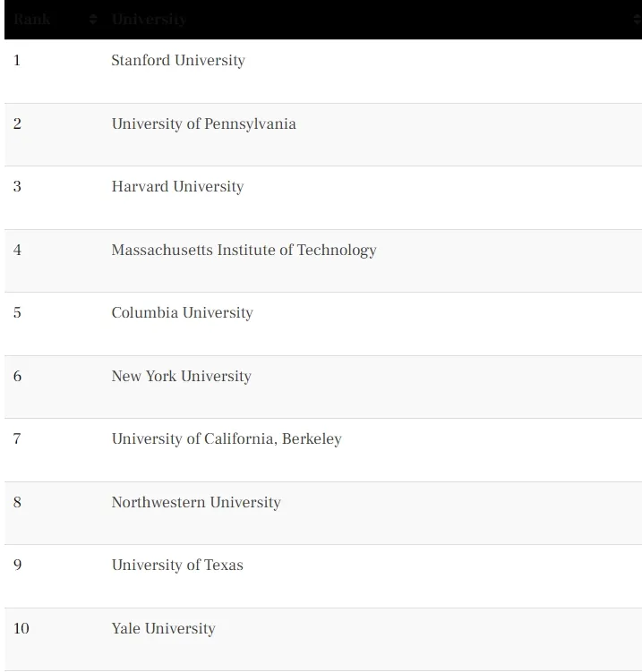Click rank number 1 cell

(17, 61)
